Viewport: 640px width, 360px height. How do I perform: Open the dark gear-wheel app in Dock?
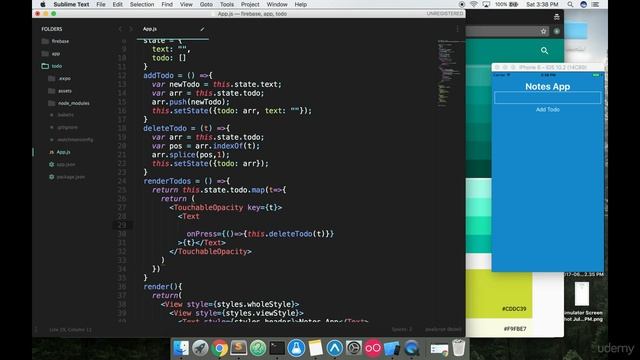coord(353,348)
